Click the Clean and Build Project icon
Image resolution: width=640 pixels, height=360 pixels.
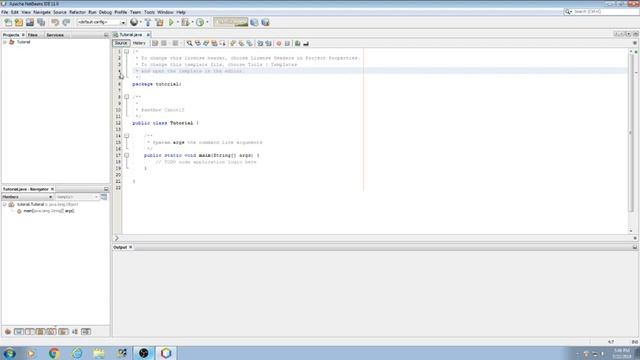point(159,22)
